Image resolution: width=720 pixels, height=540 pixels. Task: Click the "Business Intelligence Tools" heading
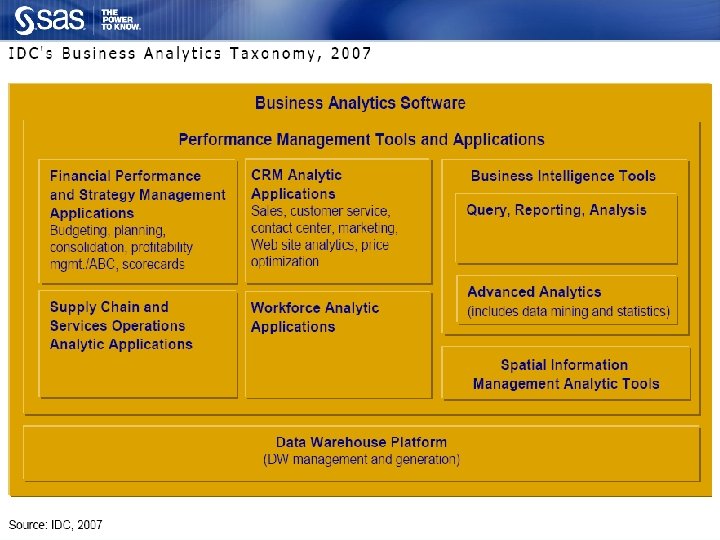563,176
